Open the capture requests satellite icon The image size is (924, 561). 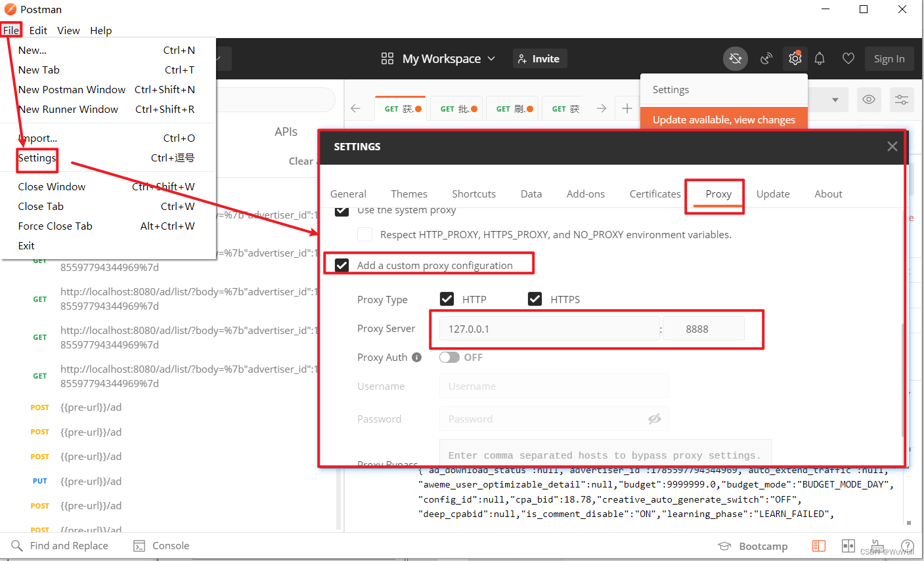tap(766, 59)
